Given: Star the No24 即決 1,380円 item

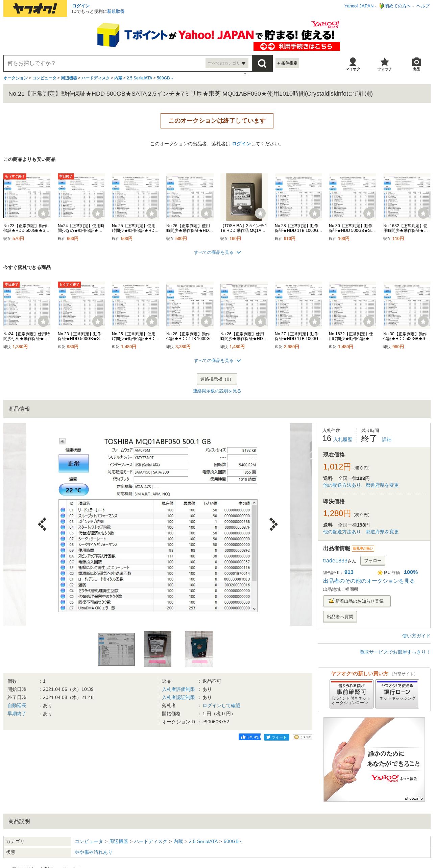Looking at the screenshot, I should tap(43, 321).
